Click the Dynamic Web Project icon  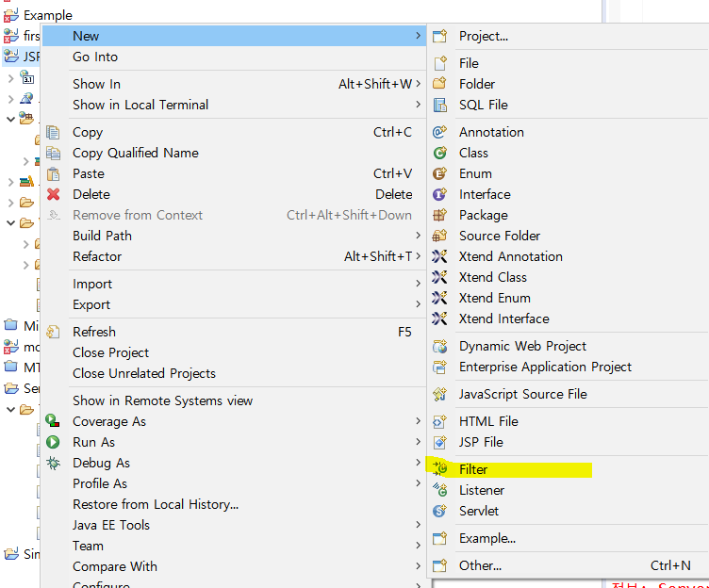(x=439, y=346)
